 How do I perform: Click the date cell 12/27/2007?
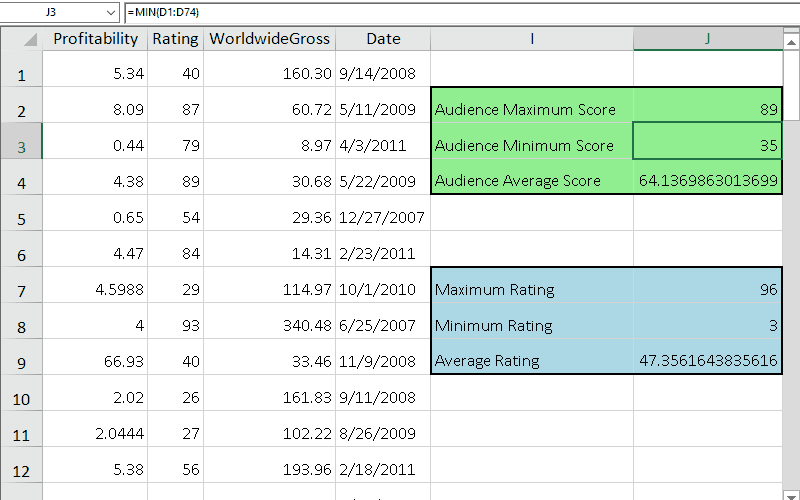[x=383, y=217]
